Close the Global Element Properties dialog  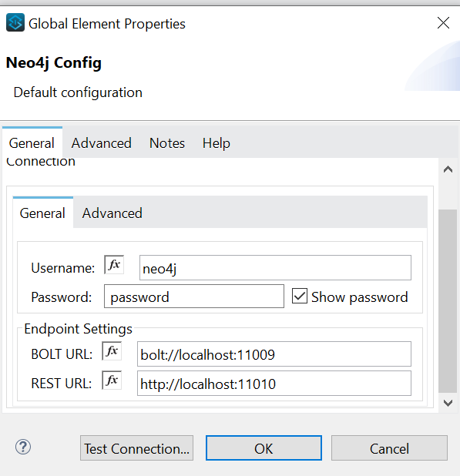click(443, 23)
